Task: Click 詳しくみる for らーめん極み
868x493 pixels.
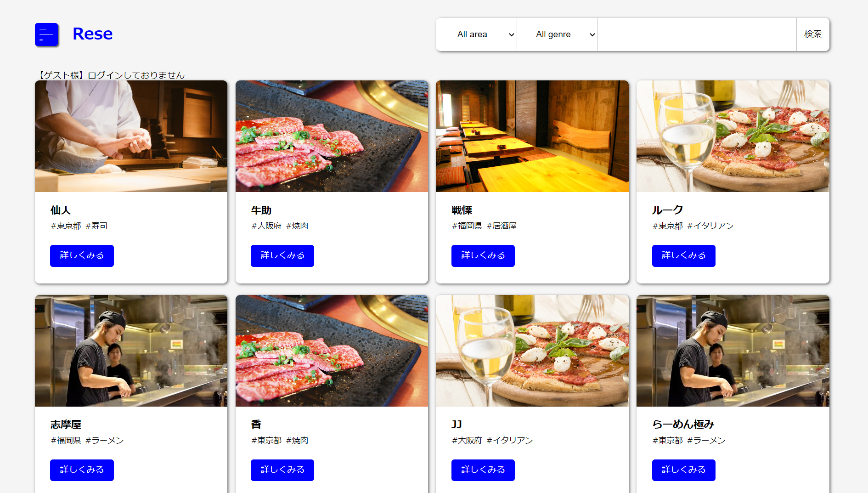Action: tap(683, 470)
